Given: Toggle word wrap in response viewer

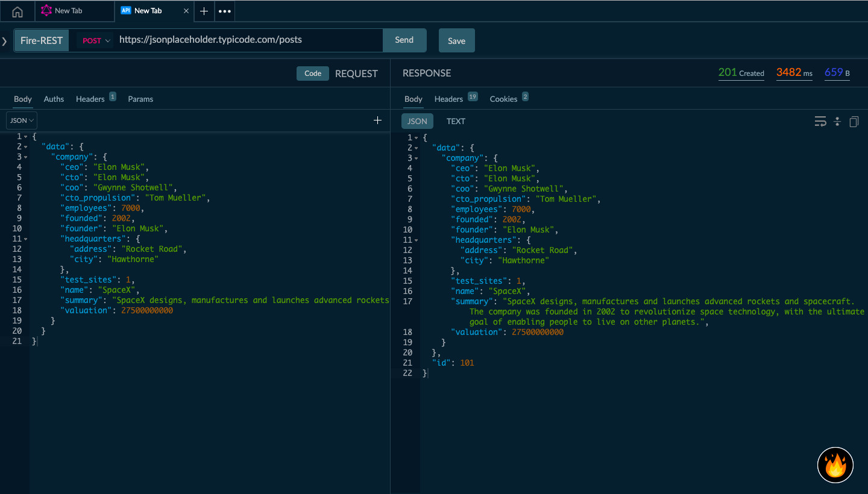Looking at the screenshot, I should coord(820,122).
